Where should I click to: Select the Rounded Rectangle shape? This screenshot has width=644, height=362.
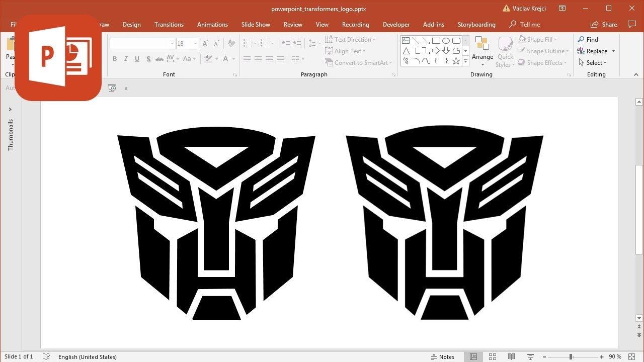pyautogui.click(x=456, y=41)
